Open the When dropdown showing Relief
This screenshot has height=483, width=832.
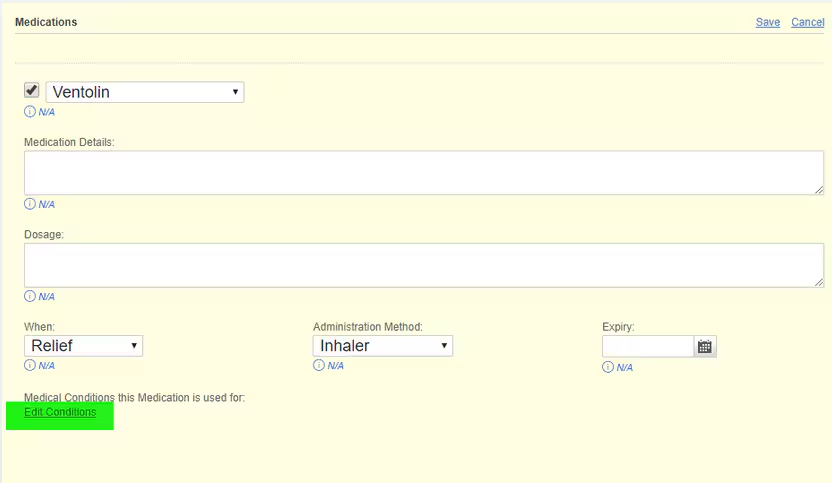(83, 346)
